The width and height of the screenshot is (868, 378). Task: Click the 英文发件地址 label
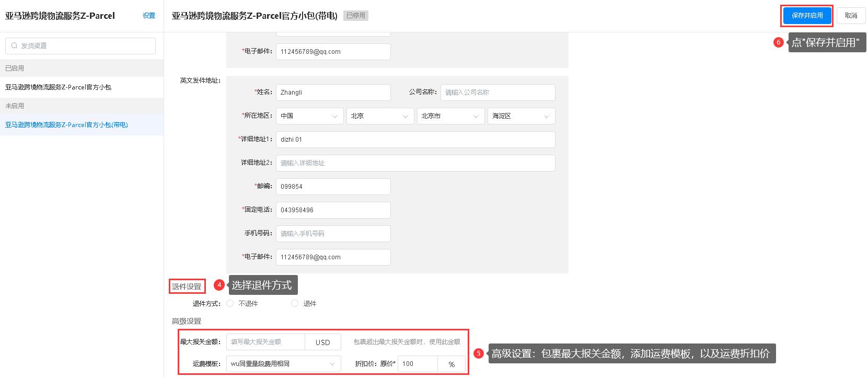(200, 81)
